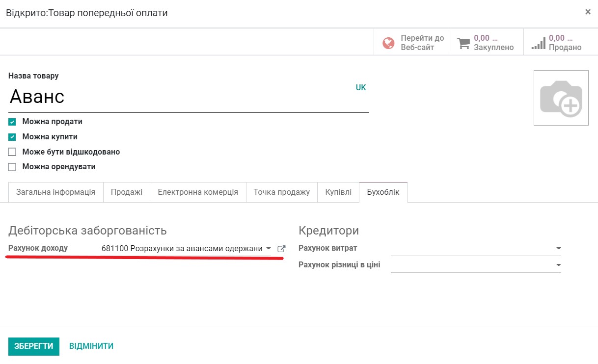Click the globe icon to go to website
598x364 pixels.
pos(388,42)
